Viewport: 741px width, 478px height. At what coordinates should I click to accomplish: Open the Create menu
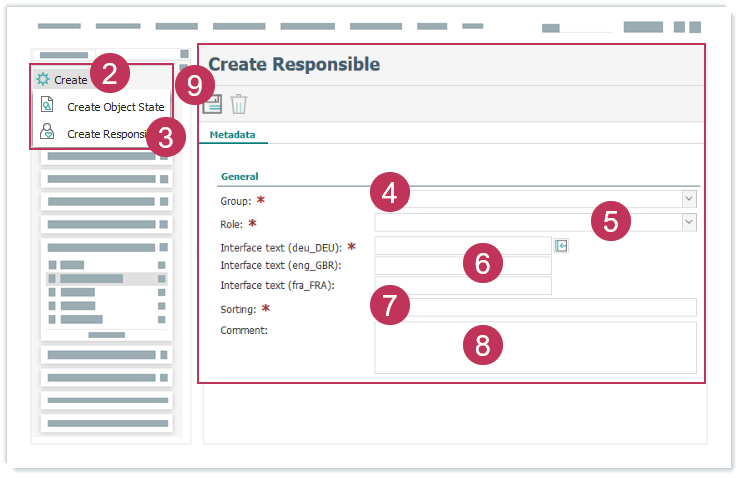(70, 80)
